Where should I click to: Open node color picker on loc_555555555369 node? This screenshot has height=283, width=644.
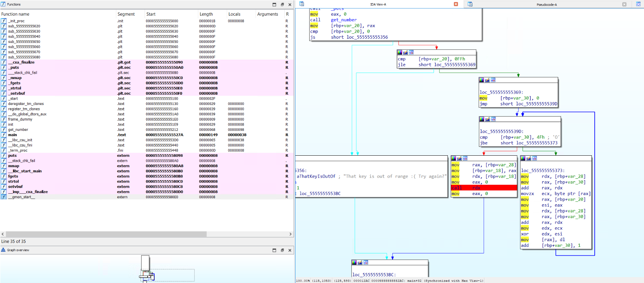(482, 80)
